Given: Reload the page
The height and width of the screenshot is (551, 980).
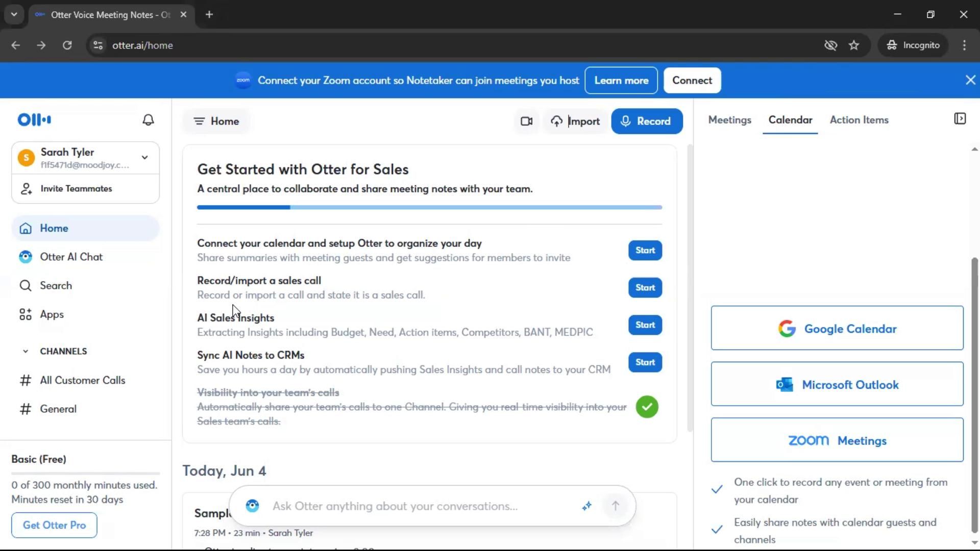Looking at the screenshot, I should click(67, 45).
